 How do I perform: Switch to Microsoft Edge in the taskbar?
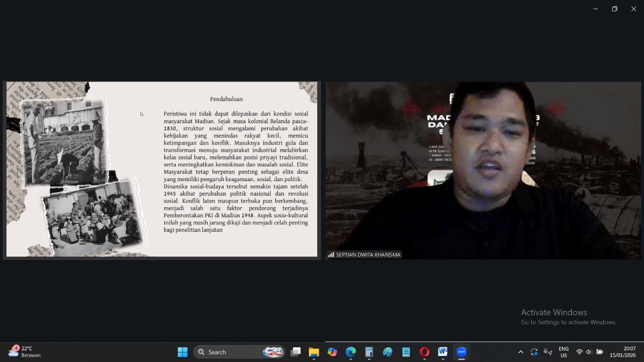(351, 352)
